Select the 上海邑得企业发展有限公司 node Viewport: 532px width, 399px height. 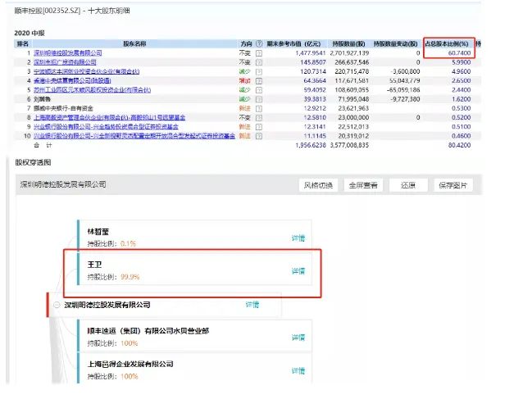tap(194, 369)
